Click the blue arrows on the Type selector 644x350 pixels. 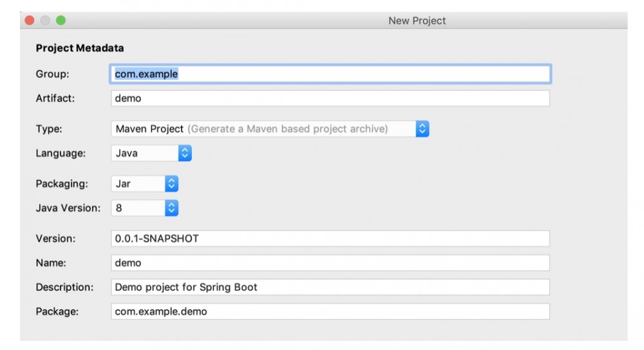[422, 129]
